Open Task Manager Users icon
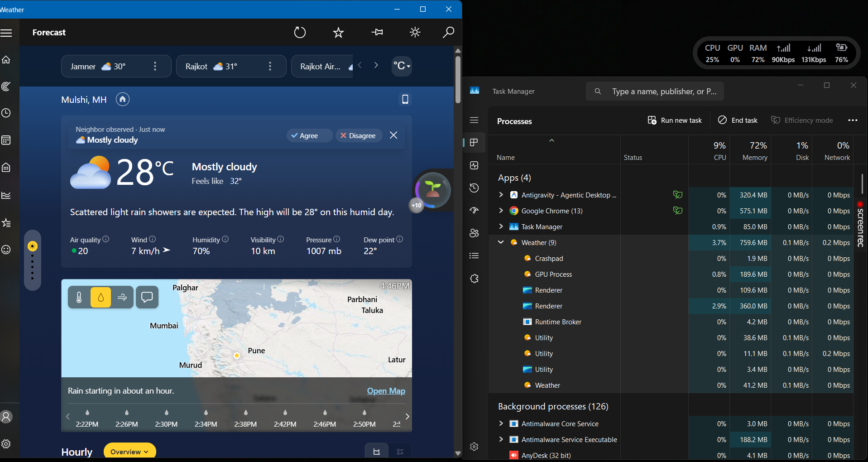868x462 pixels. click(x=474, y=233)
